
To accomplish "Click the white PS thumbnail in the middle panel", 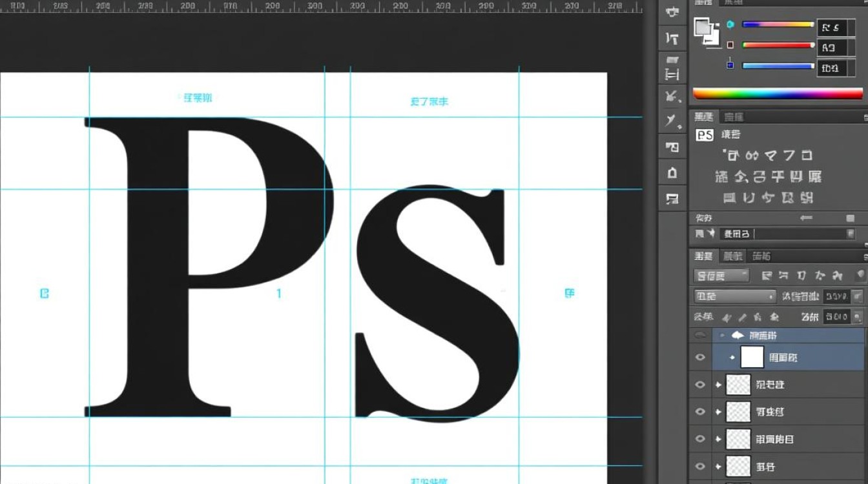I will coord(705,135).
